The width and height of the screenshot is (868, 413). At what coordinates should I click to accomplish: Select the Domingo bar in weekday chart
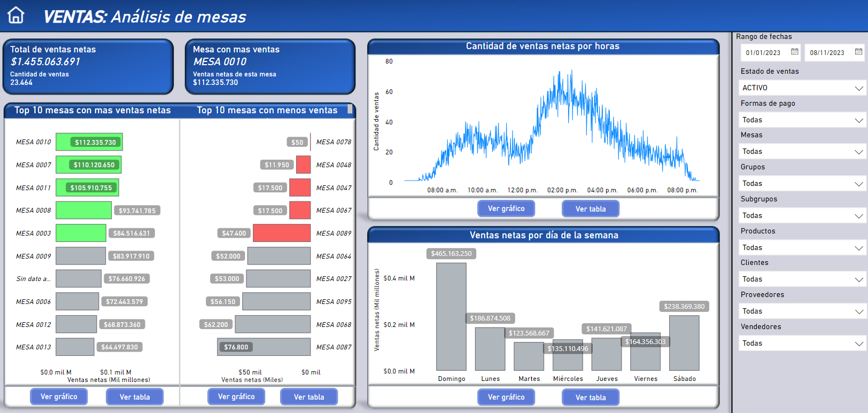tap(451, 316)
